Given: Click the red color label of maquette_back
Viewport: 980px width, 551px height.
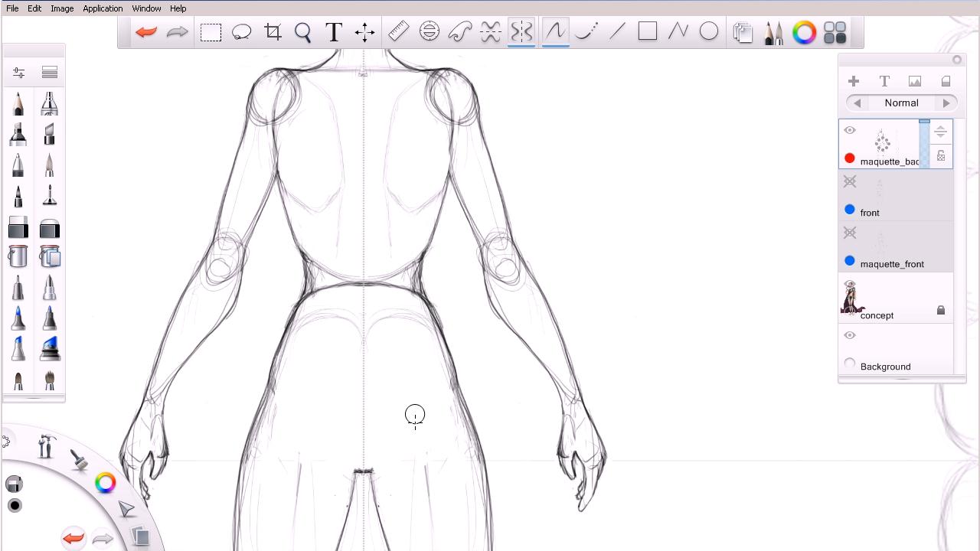Looking at the screenshot, I should tap(850, 158).
